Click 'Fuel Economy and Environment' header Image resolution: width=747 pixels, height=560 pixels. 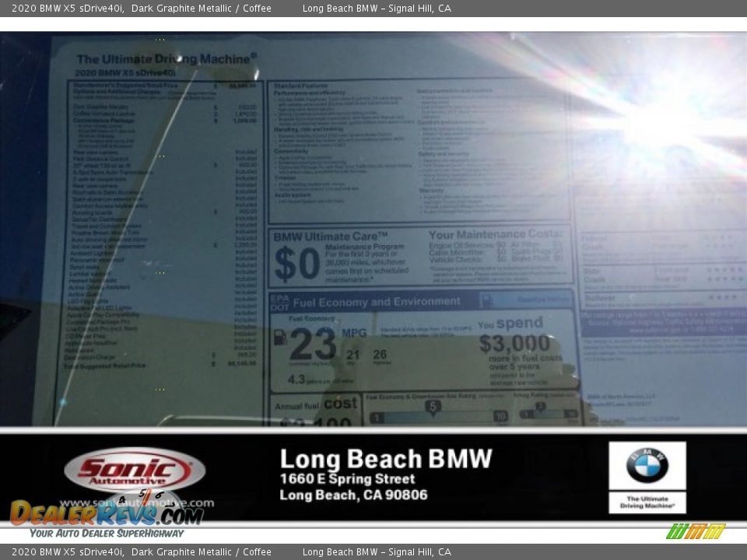click(377, 302)
